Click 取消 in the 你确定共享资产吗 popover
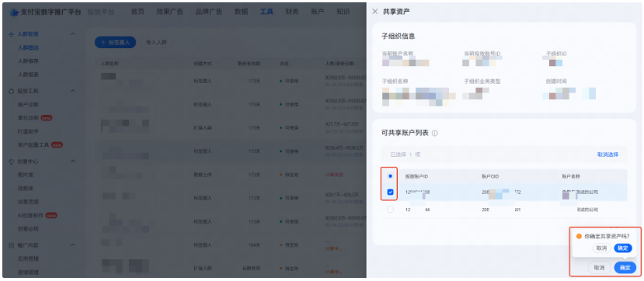Image resolution: width=644 pixels, height=281 pixels. 602,248
